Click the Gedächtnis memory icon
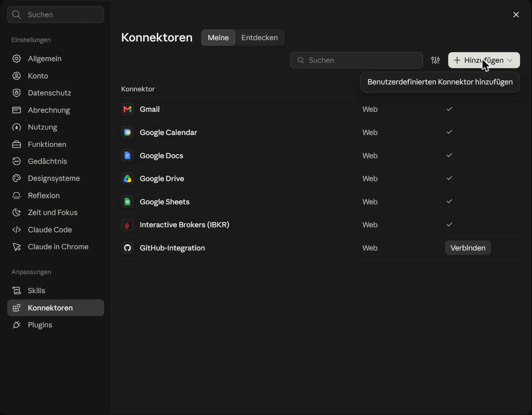 click(16, 161)
